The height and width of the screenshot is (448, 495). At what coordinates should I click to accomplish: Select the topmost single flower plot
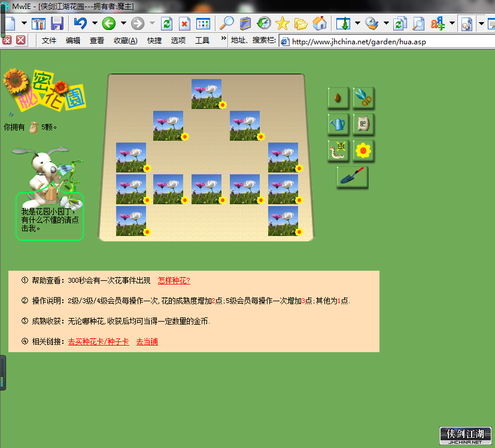[206, 94]
